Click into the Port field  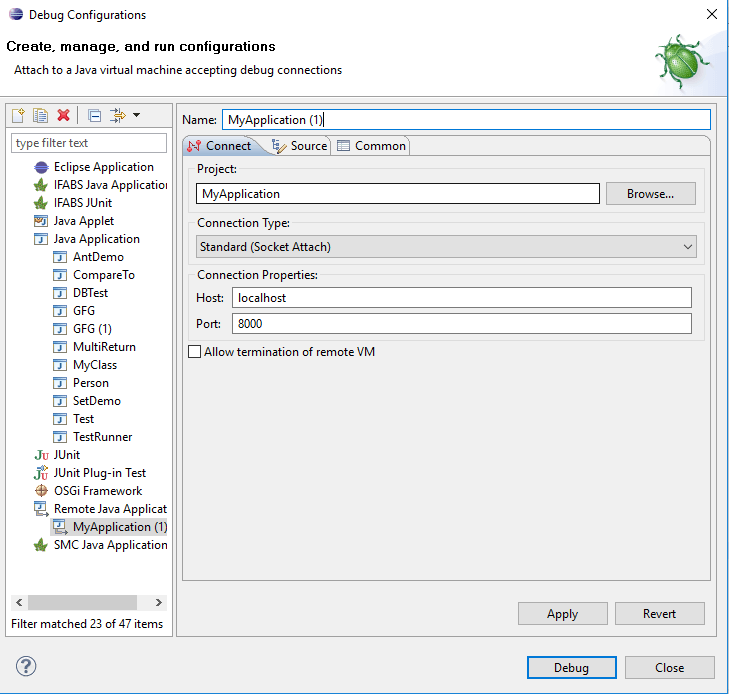click(x=461, y=323)
